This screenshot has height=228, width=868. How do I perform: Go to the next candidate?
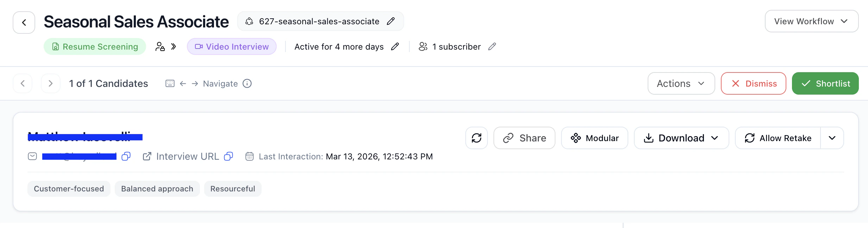51,83
